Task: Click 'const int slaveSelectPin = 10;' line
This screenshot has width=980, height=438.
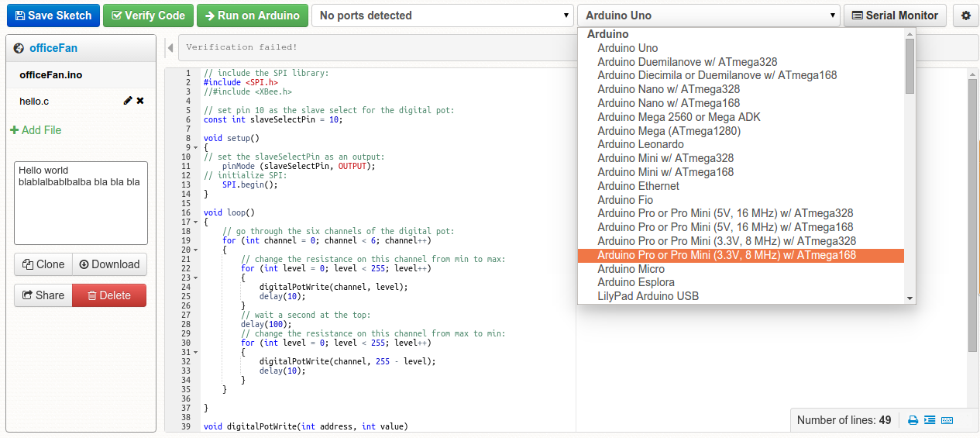Action: 273,119
